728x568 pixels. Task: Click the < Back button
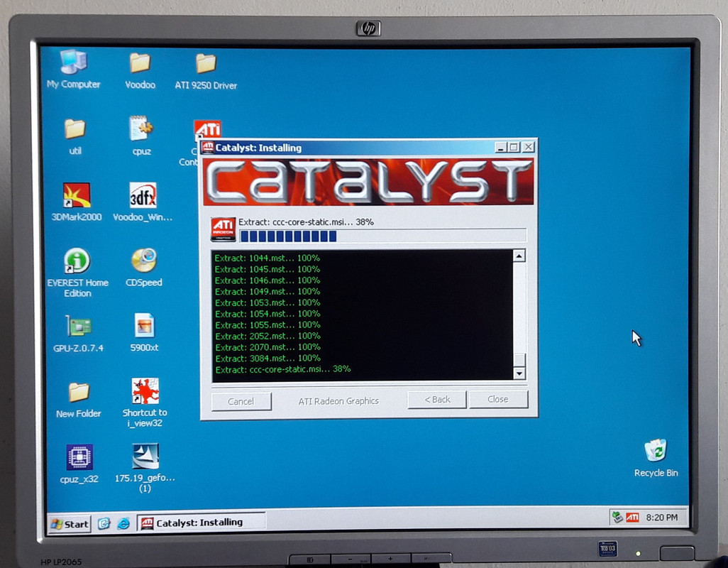(x=437, y=400)
